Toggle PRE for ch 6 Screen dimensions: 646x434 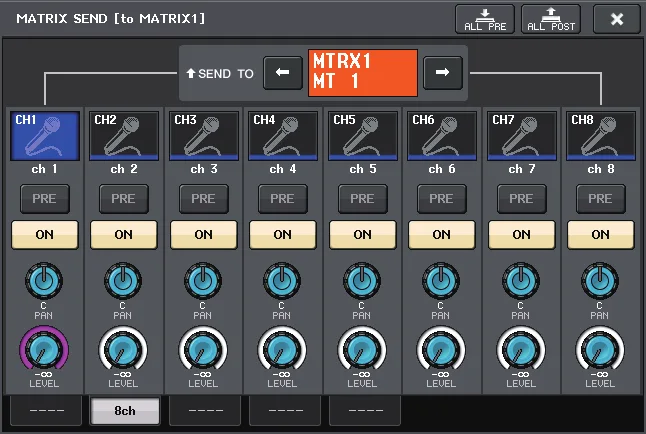coord(442,199)
